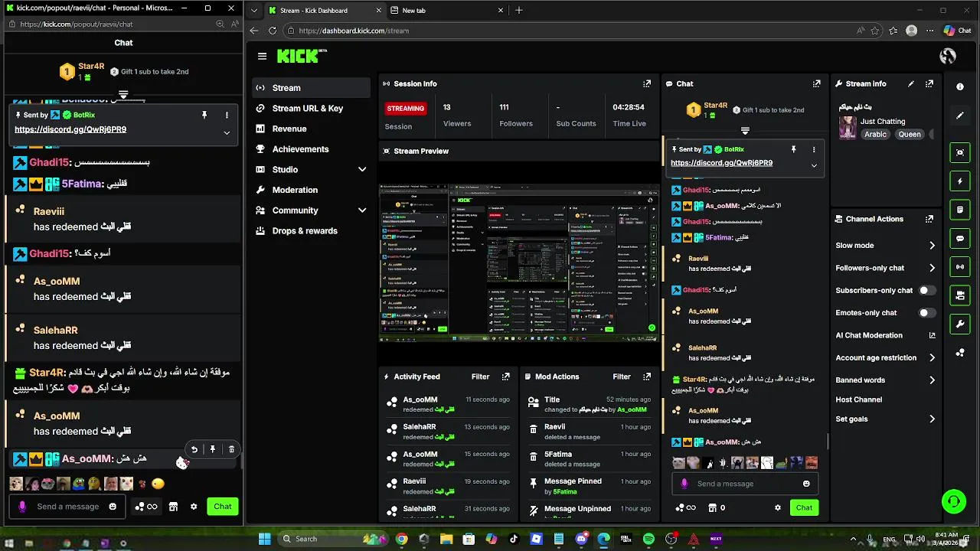Pop out the dashboard Chat panel
Screen dimensions: 980x551
(817, 83)
